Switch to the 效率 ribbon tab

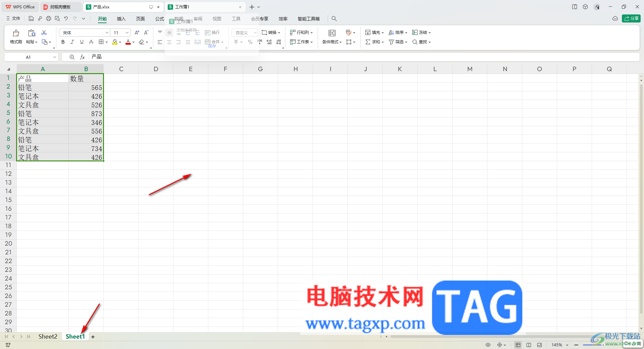[x=283, y=19]
